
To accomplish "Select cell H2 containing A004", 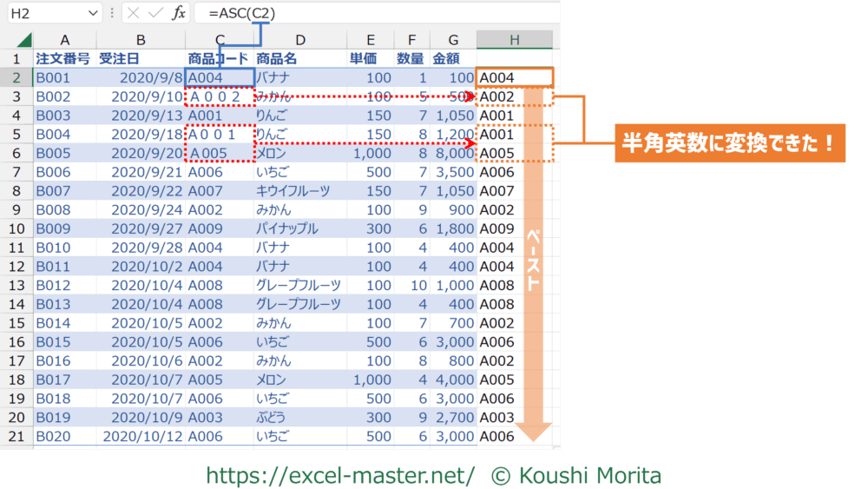I will 514,77.
